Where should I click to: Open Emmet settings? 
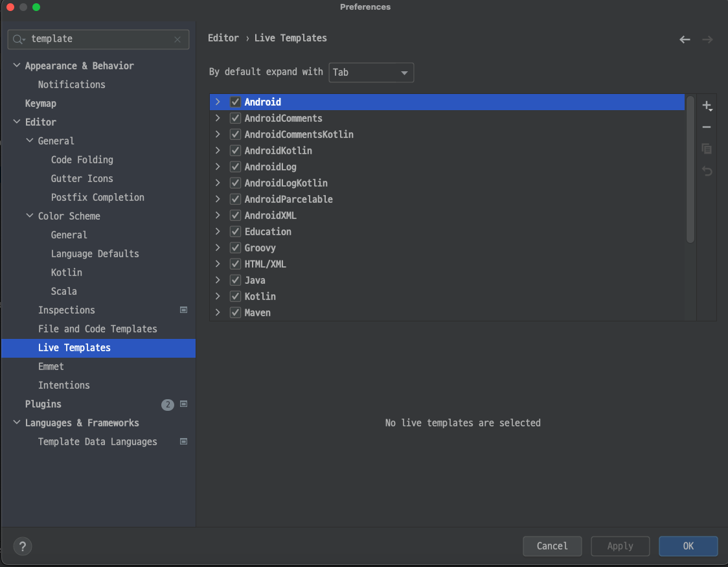[x=51, y=366]
